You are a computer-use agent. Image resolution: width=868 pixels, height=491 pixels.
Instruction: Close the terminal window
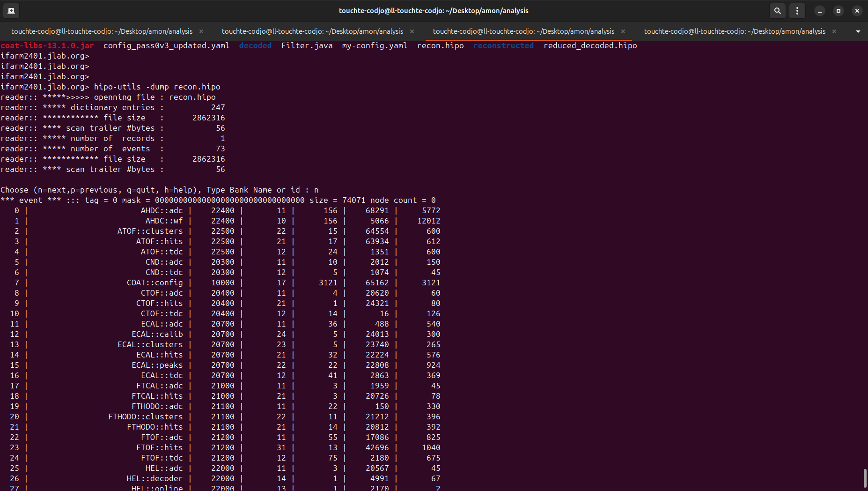tap(857, 10)
